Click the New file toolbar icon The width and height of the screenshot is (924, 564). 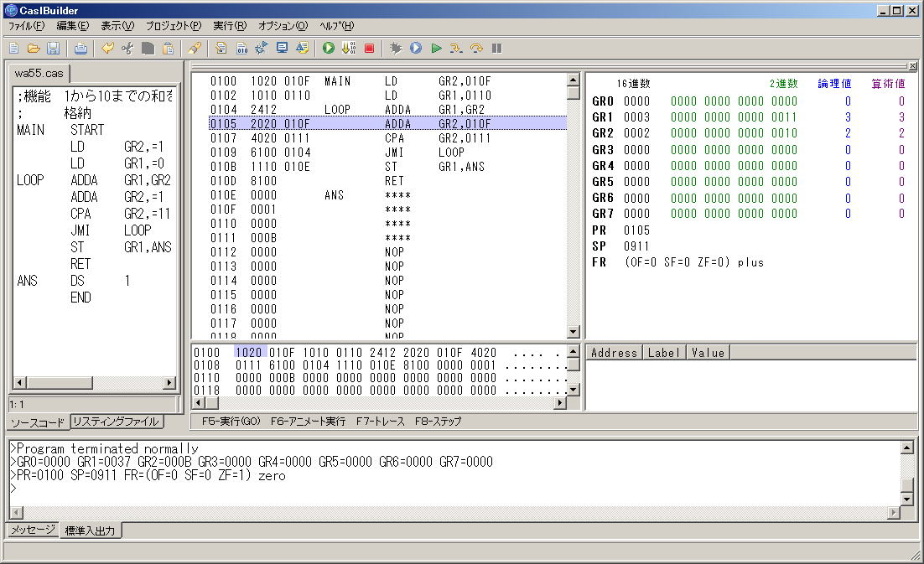tap(15, 49)
